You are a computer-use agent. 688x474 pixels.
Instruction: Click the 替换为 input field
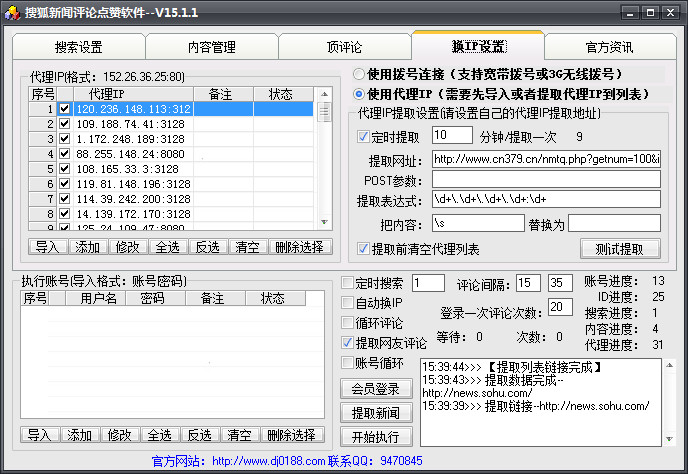(614, 223)
